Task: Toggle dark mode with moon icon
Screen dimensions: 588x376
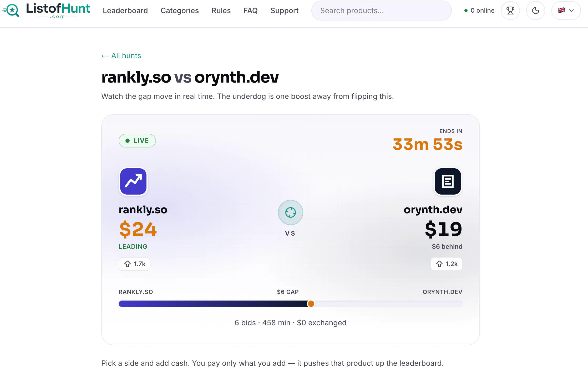Action: point(536,11)
